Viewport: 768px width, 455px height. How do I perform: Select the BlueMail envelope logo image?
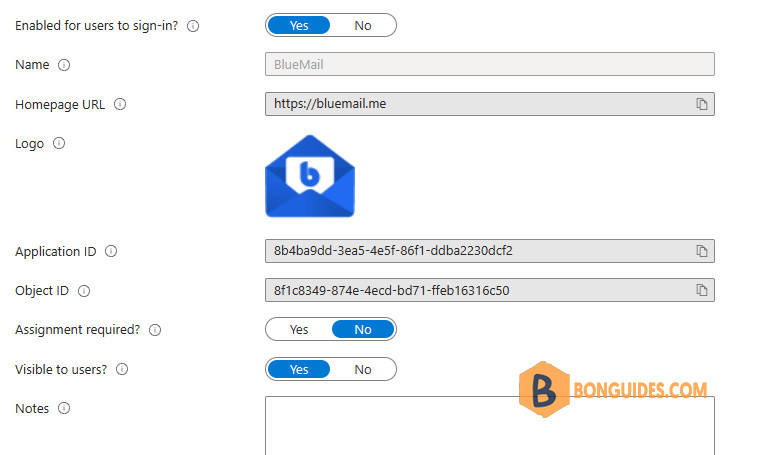tap(310, 176)
